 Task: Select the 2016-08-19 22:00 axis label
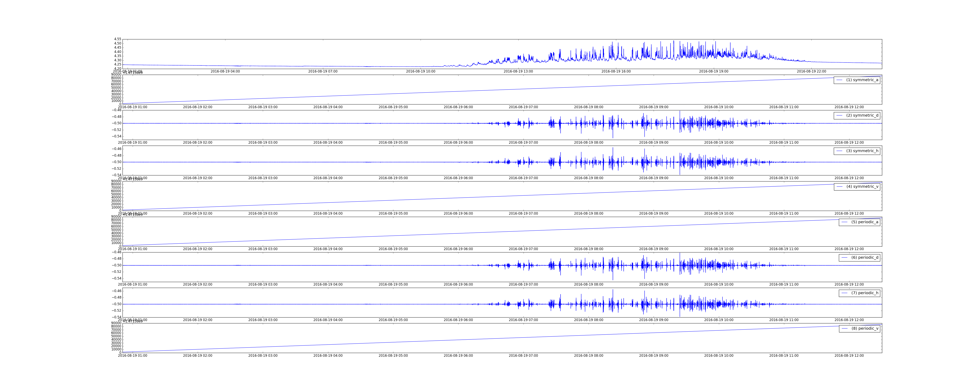tap(811, 71)
